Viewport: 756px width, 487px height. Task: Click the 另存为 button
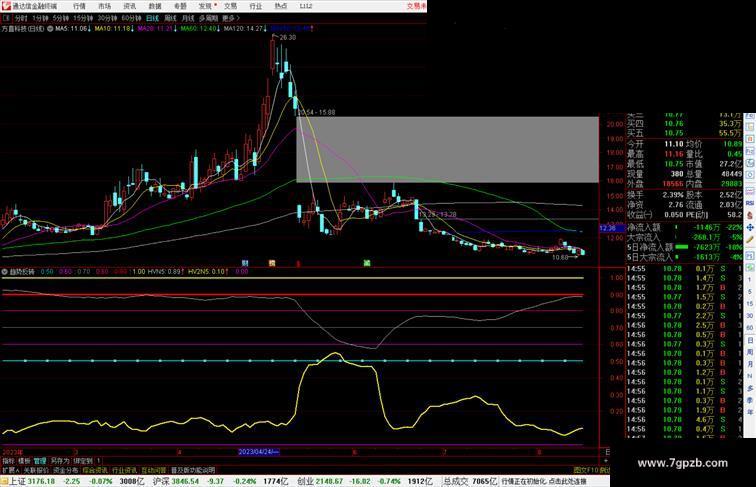(60, 461)
